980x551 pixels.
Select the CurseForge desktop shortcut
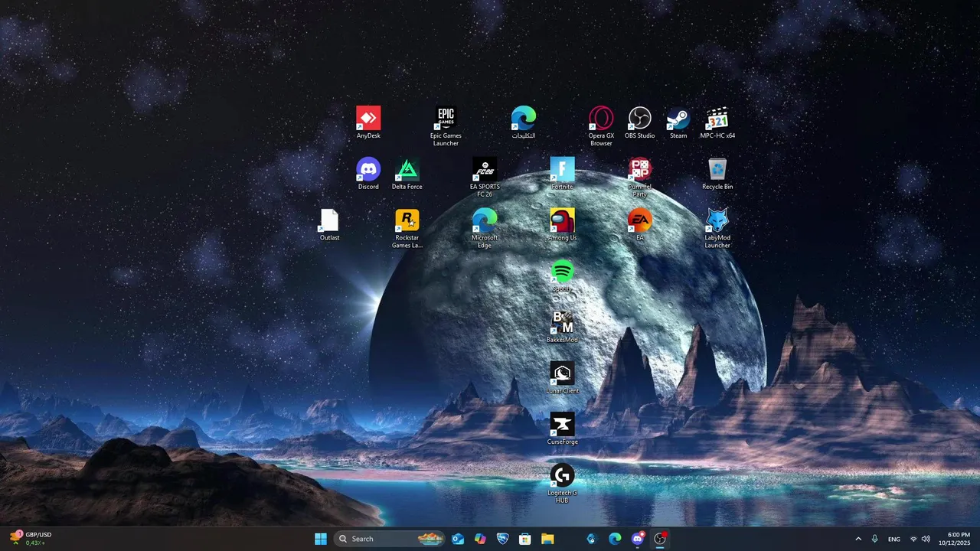click(562, 429)
